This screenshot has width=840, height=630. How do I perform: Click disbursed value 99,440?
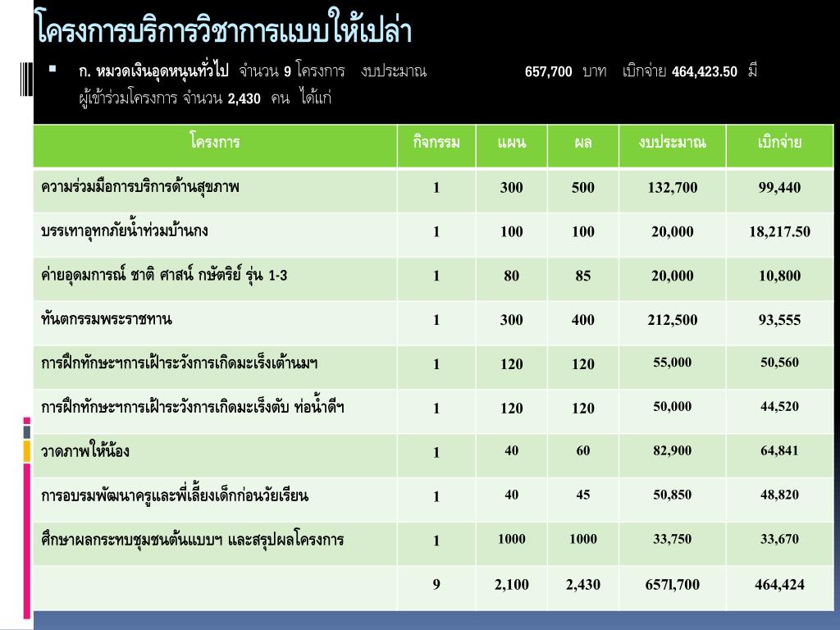point(779,188)
